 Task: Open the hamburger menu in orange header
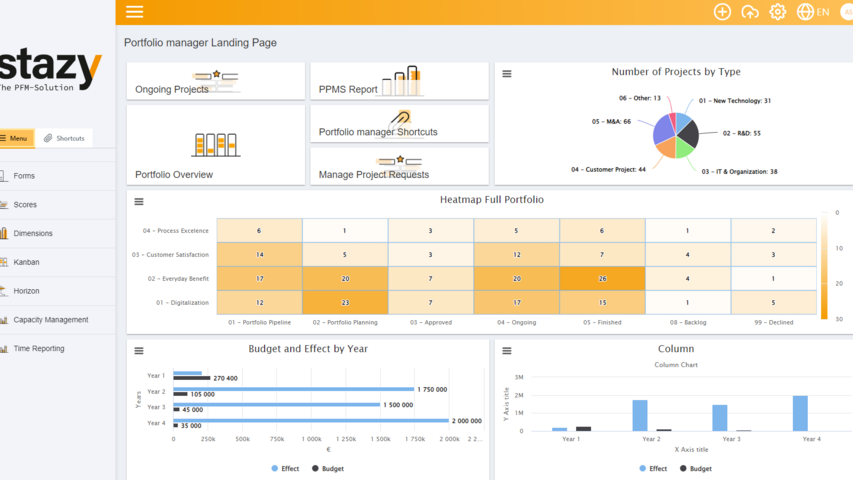click(x=134, y=12)
